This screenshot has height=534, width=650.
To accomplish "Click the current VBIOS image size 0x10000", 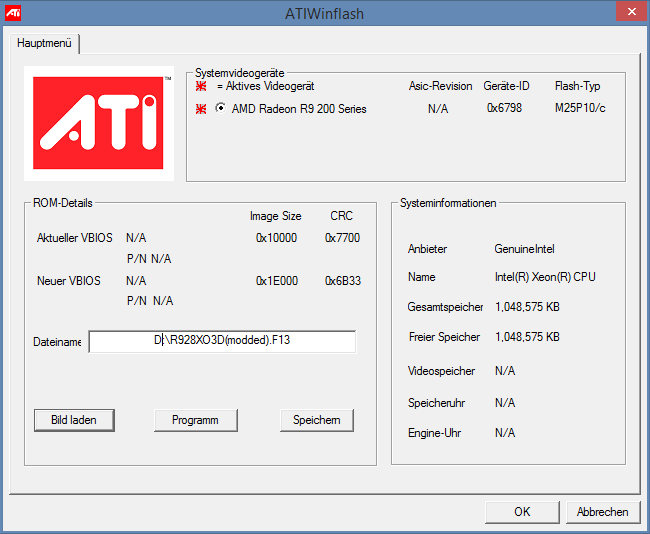I will (276, 238).
